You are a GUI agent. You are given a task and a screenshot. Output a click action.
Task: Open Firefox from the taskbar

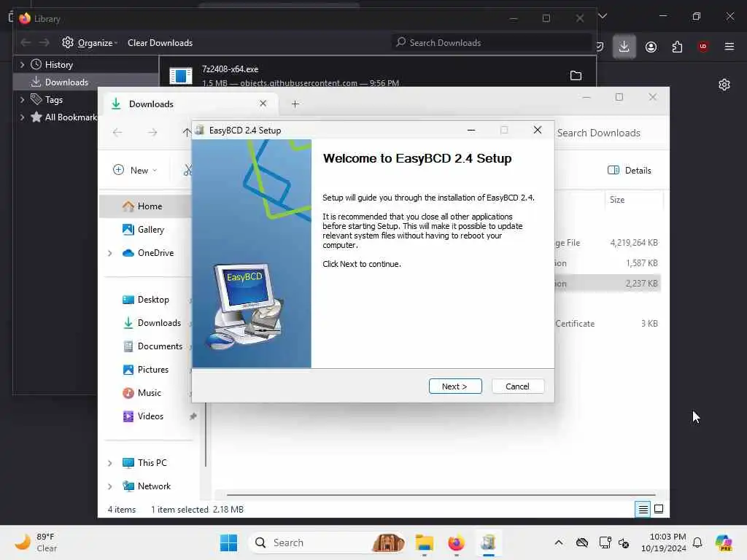(x=456, y=542)
